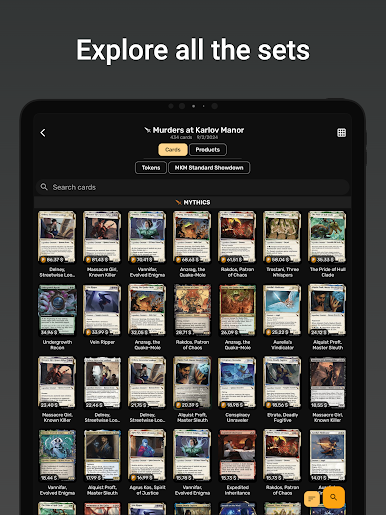Screen dimensions: 386x515
Task: Tap the magnifier icon in search bar
Action: pyautogui.click(x=44, y=187)
